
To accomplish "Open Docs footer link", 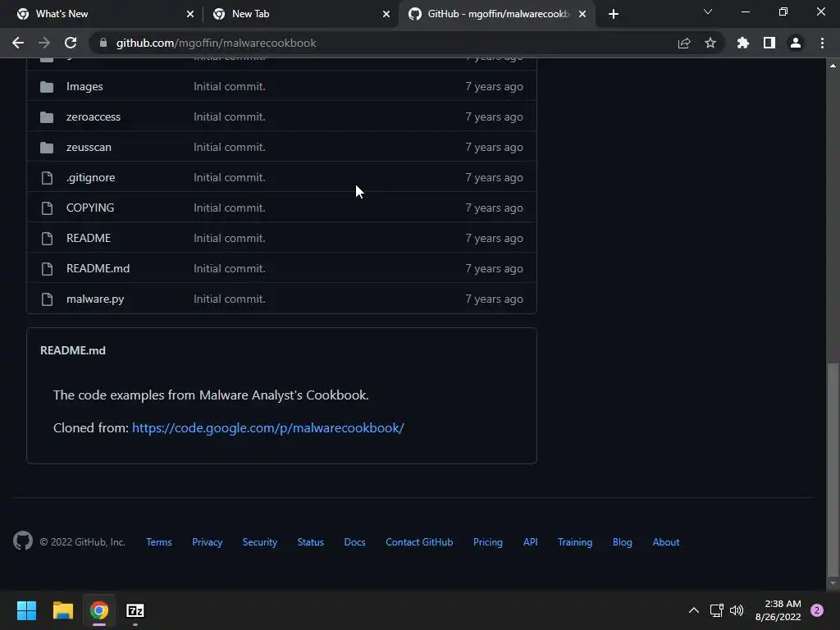I will click(x=354, y=542).
